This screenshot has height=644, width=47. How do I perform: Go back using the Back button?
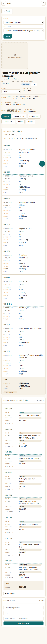(x=7, y=11)
